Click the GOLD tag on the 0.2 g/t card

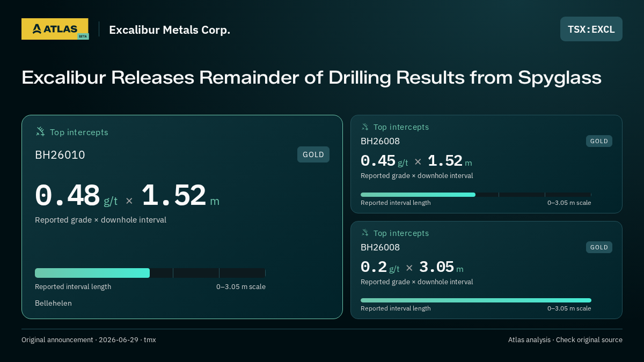[599, 247]
